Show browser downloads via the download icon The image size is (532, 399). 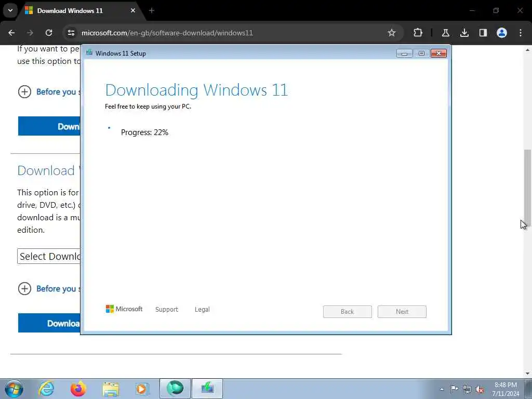point(464,33)
